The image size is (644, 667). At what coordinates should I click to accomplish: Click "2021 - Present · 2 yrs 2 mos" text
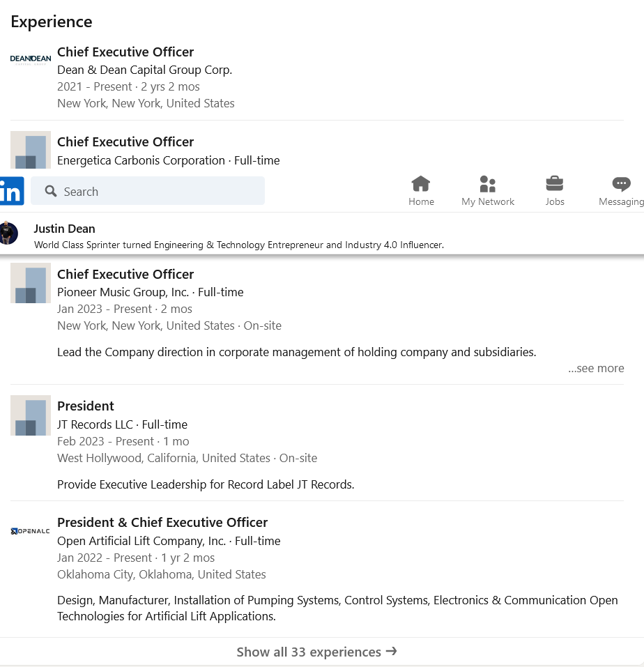tap(128, 87)
